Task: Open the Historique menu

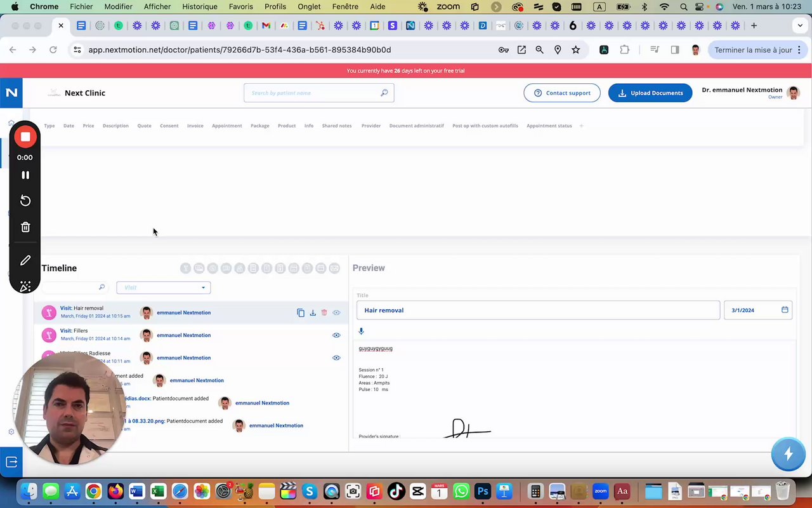Action: click(x=200, y=6)
